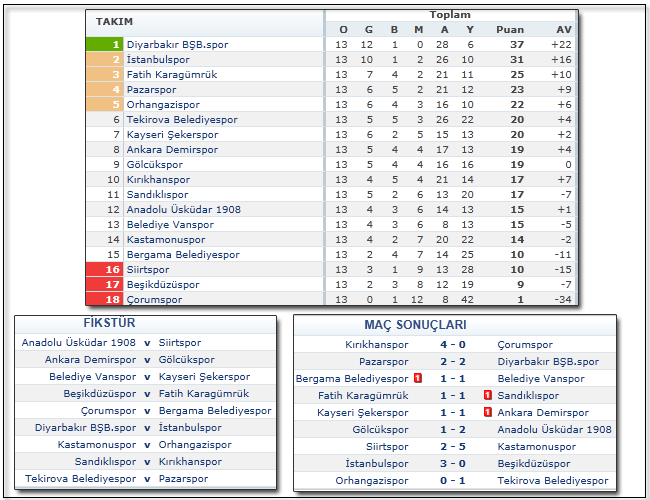The image size is (650, 500).
Task: Select Gölcükspor in the standings table
Action: (155, 164)
